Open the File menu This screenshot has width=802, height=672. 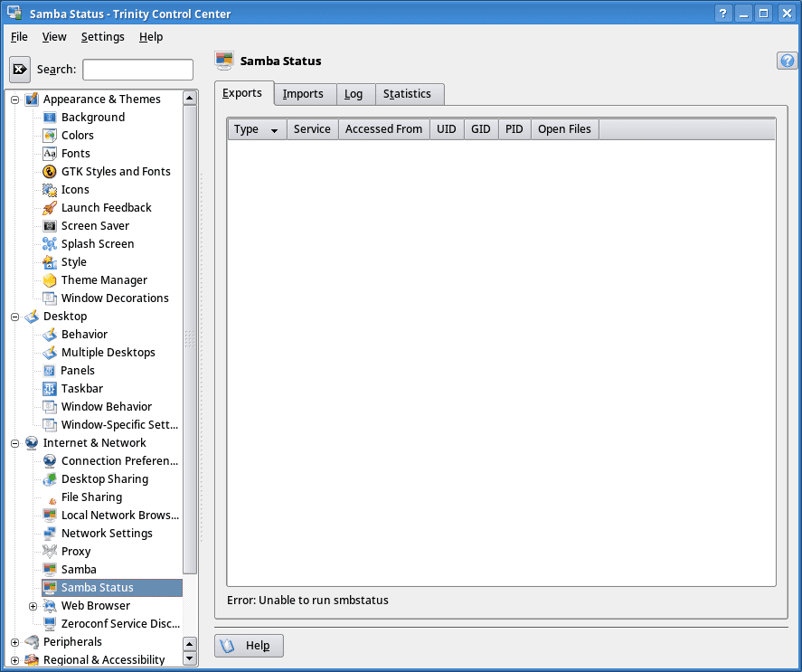[19, 37]
